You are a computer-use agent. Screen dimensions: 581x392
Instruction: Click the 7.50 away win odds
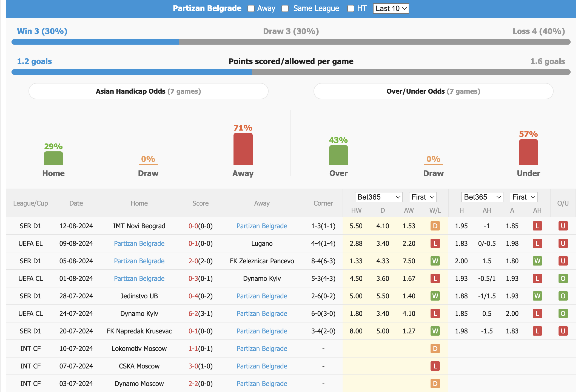409,261
